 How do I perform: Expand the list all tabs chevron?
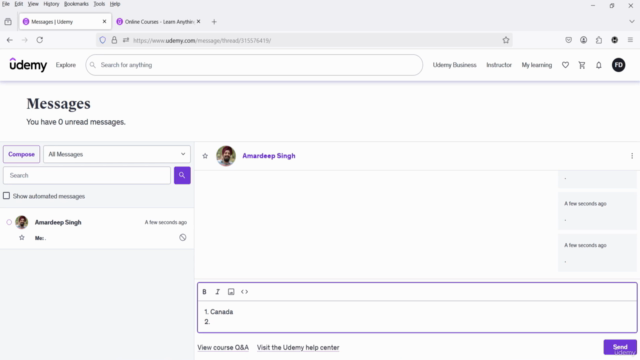tap(631, 22)
